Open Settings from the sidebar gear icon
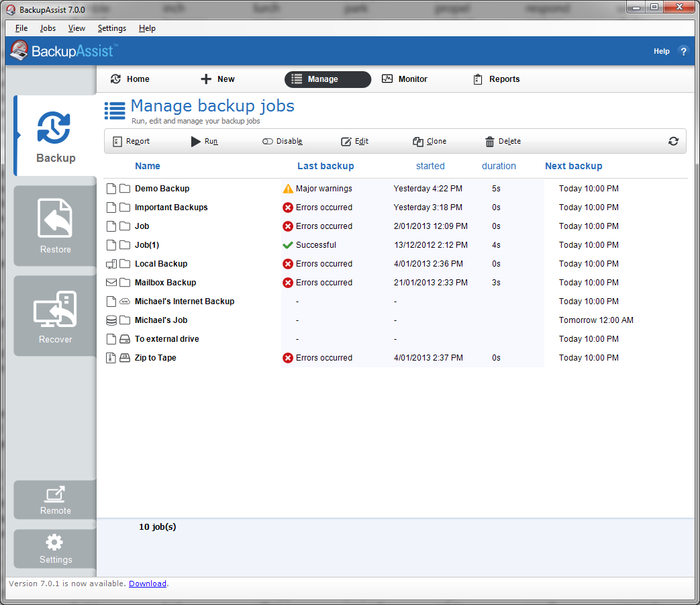Image resolution: width=700 pixels, height=605 pixels. pos(55,549)
